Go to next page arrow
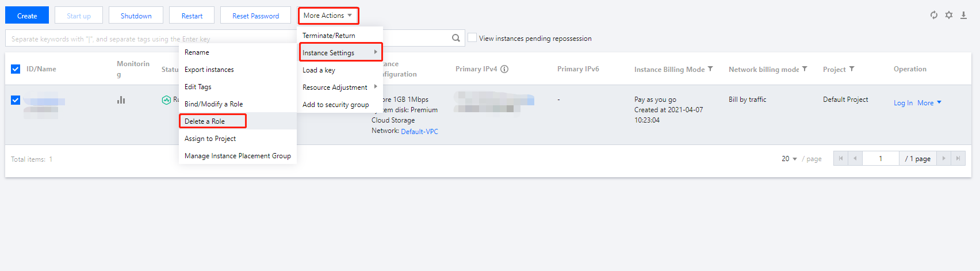This screenshot has width=980, height=271. (x=944, y=158)
